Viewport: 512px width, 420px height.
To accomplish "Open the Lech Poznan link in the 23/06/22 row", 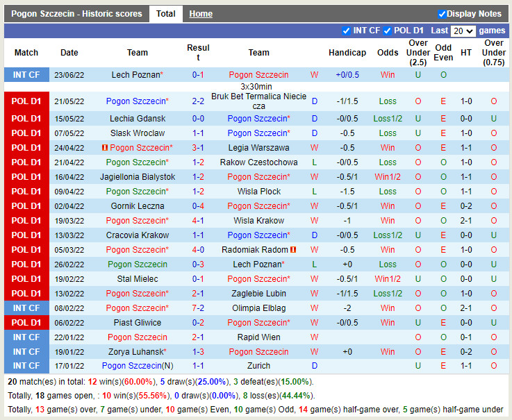I will pos(135,75).
